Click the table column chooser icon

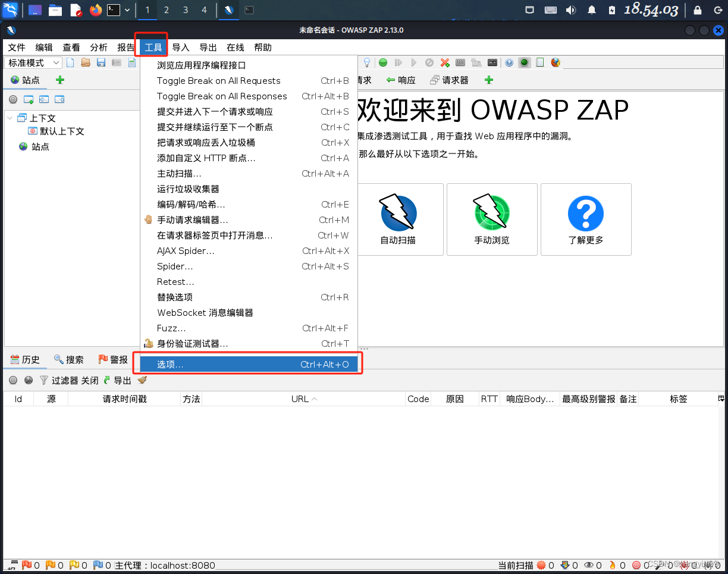tap(721, 399)
